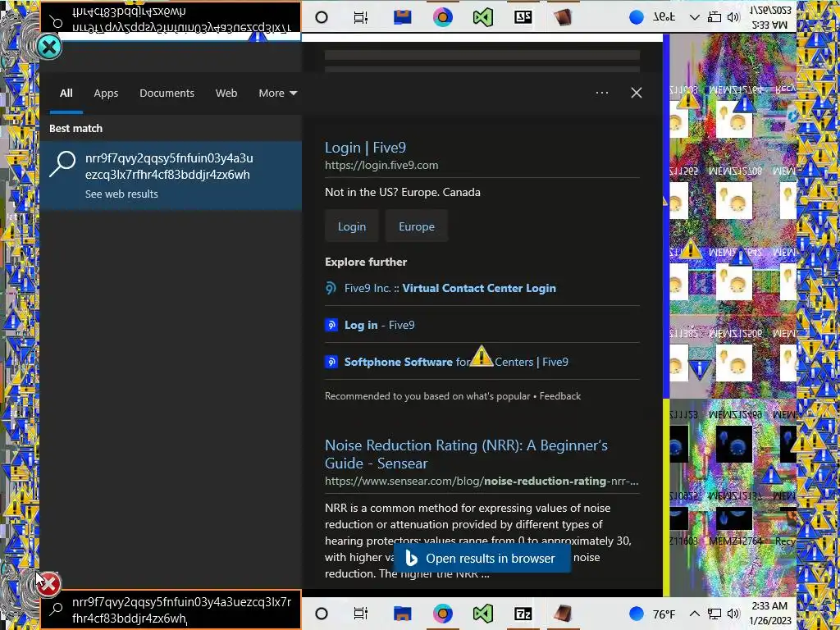Open 7-Zip from the bottom taskbar

pyautogui.click(x=523, y=614)
